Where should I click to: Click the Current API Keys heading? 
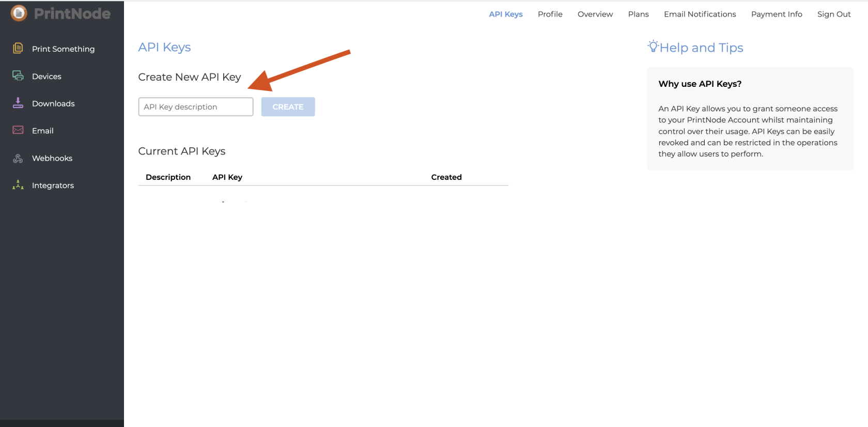pyautogui.click(x=182, y=151)
